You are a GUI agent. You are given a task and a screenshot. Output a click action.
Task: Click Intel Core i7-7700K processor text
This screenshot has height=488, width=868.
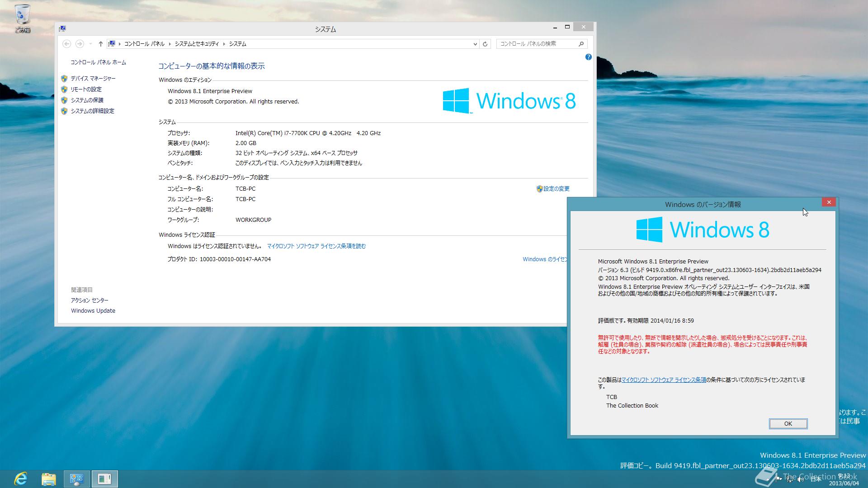[x=308, y=133]
